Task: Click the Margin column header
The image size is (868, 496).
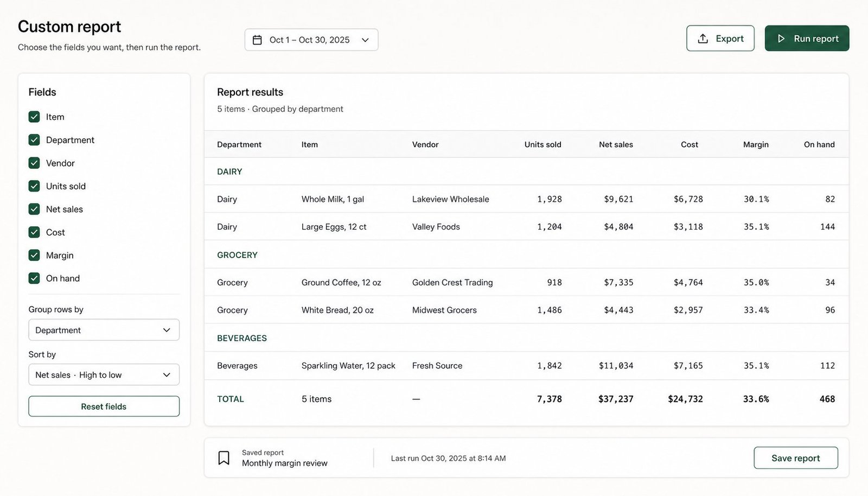Action: (x=756, y=144)
